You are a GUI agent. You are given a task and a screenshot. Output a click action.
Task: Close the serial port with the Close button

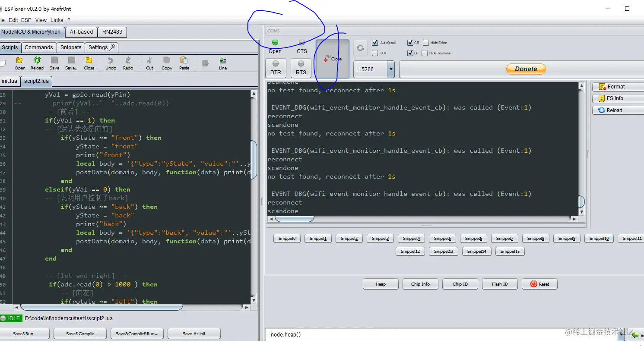click(333, 59)
